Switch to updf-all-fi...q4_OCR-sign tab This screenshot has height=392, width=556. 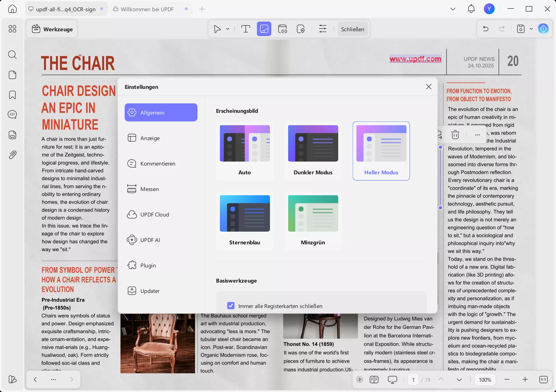tap(66, 9)
